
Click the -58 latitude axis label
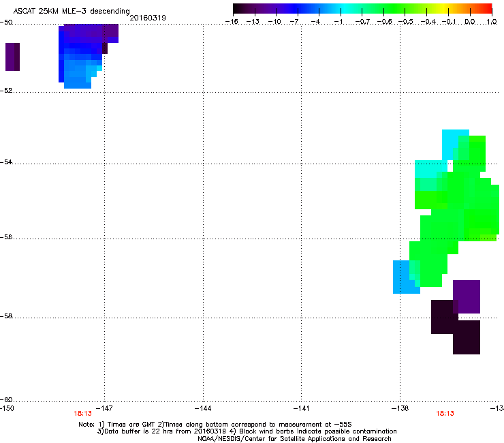point(6,316)
